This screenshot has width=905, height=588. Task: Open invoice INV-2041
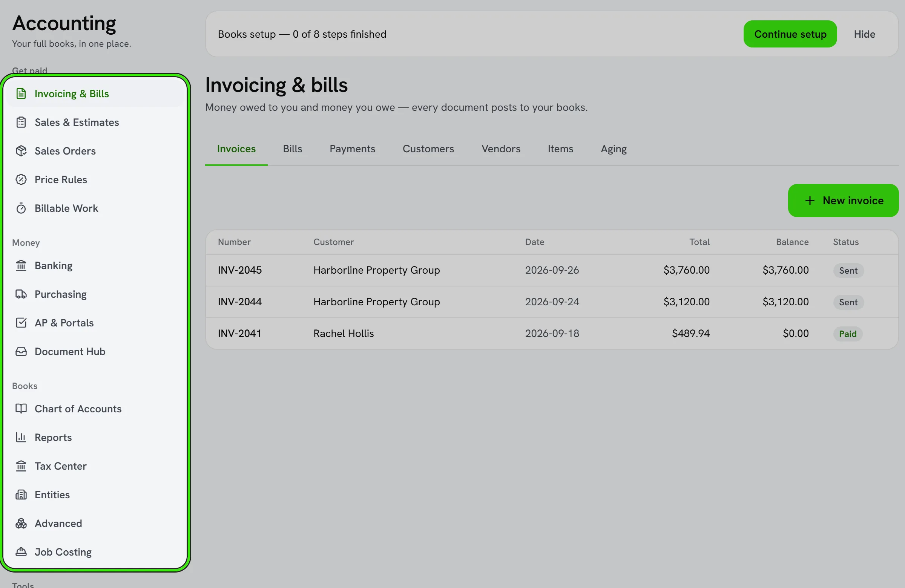click(x=239, y=333)
